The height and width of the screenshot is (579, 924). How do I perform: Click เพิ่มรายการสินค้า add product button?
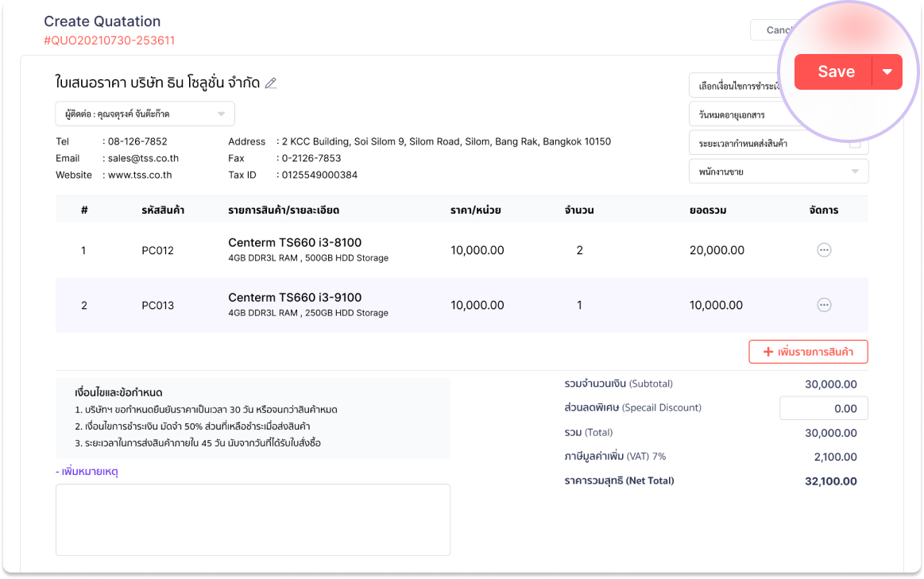pyautogui.click(x=808, y=352)
